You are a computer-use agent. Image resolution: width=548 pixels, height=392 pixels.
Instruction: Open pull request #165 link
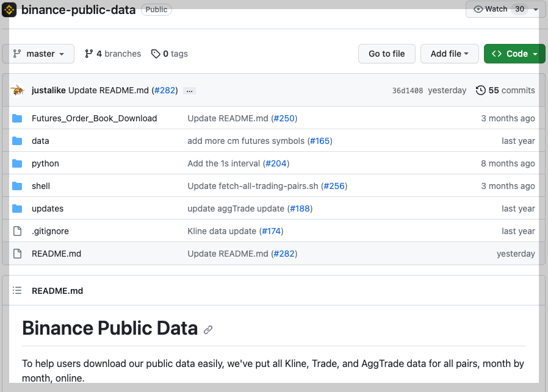[x=320, y=141]
